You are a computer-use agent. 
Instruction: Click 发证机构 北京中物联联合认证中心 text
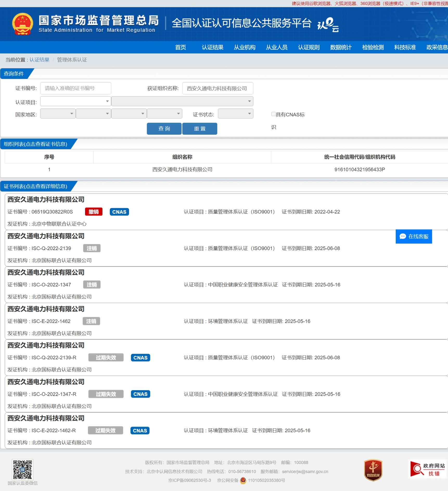point(47,224)
